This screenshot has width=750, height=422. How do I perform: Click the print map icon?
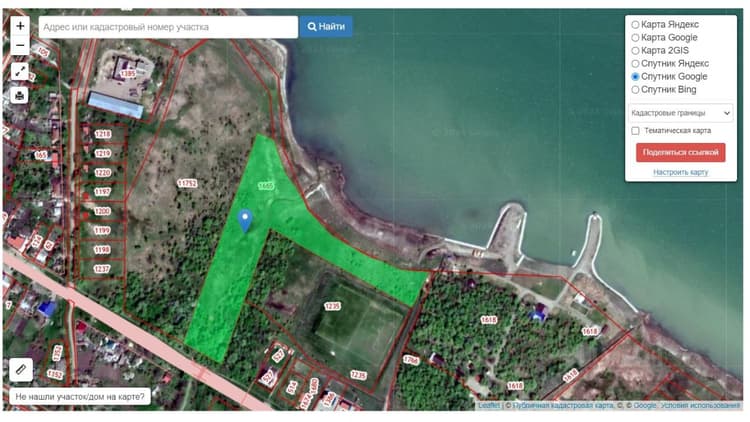[20, 95]
